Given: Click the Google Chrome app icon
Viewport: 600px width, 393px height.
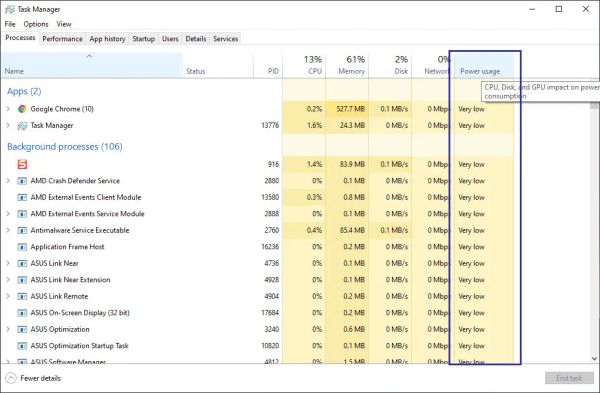Looking at the screenshot, I should pyautogui.click(x=22, y=109).
